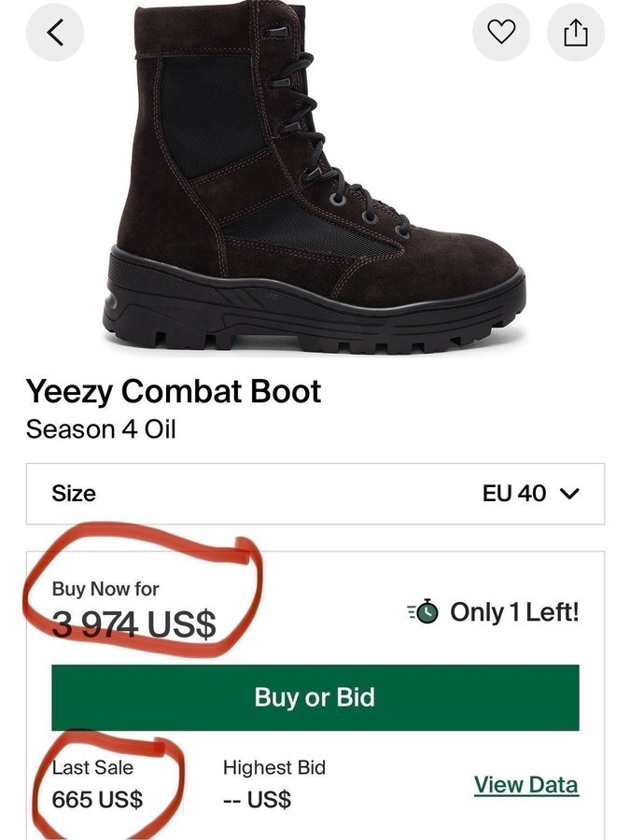Tap the 665 US$ last sale amount
Viewport: 630px width, 840px height.
(x=97, y=800)
